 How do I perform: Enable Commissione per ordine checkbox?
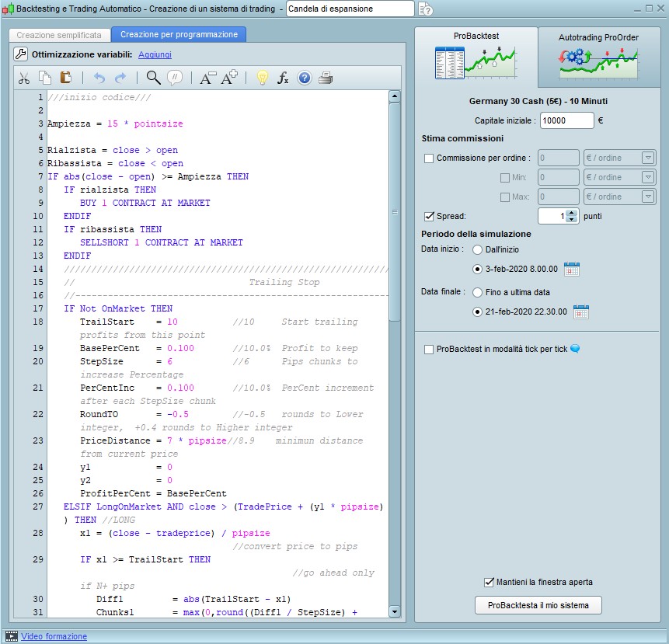click(429, 158)
